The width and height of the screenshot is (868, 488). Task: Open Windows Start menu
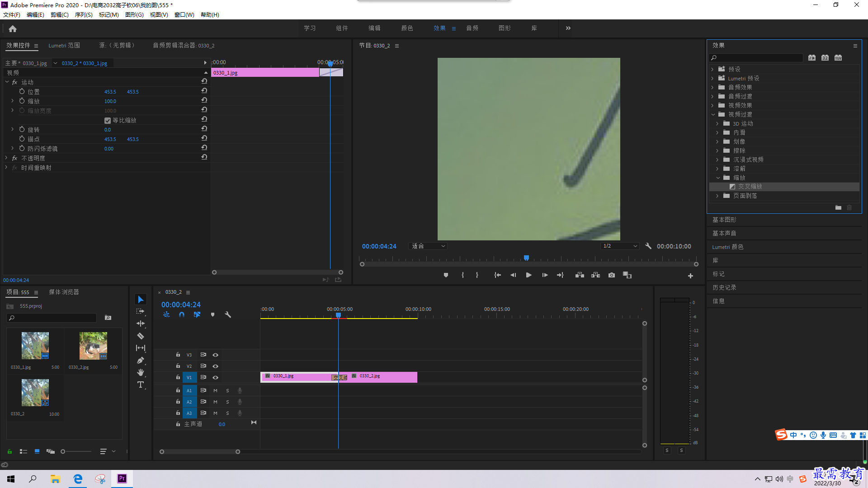pyautogui.click(x=11, y=479)
